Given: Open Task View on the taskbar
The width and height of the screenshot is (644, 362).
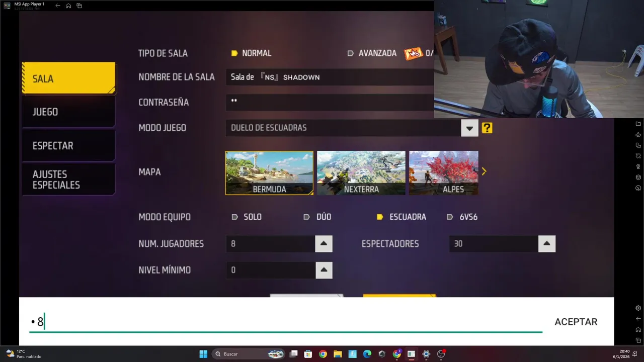Looking at the screenshot, I should (x=294, y=354).
